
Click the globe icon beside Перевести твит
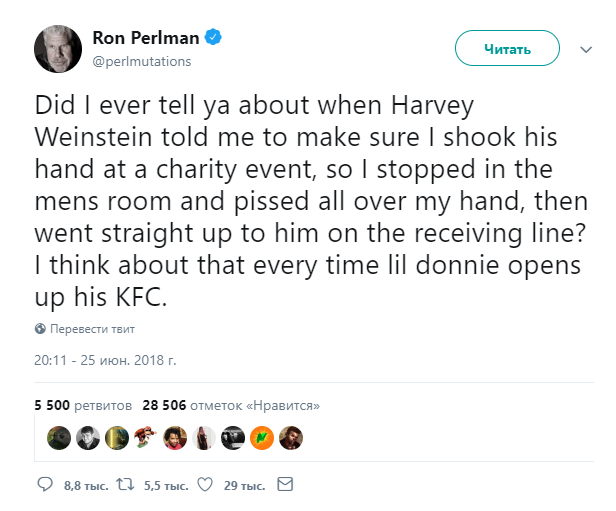[40, 328]
